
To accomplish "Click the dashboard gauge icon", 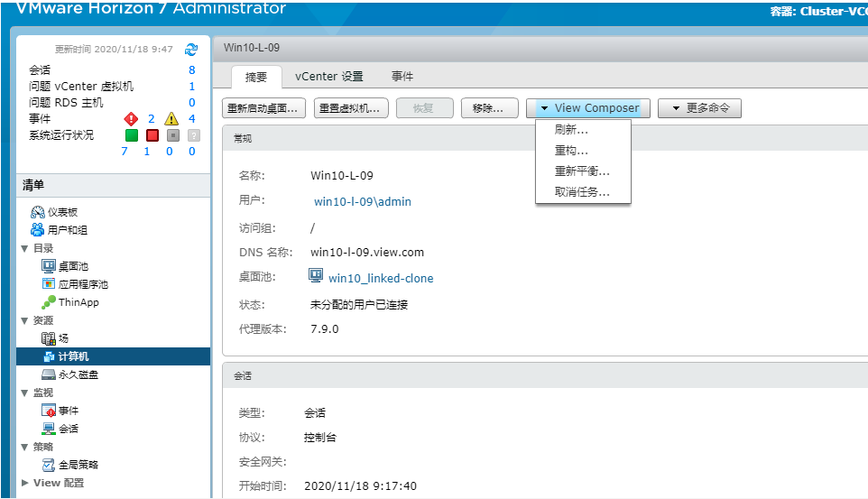I will click(x=38, y=212).
